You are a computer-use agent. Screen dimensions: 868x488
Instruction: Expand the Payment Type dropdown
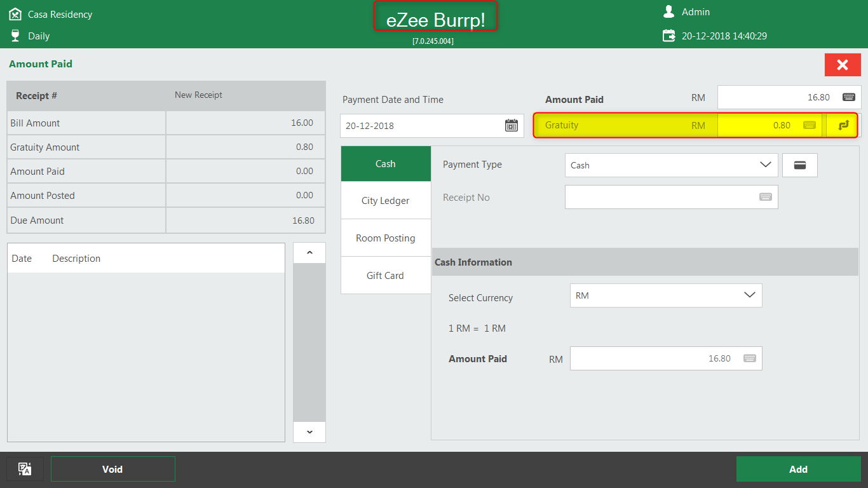click(766, 165)
